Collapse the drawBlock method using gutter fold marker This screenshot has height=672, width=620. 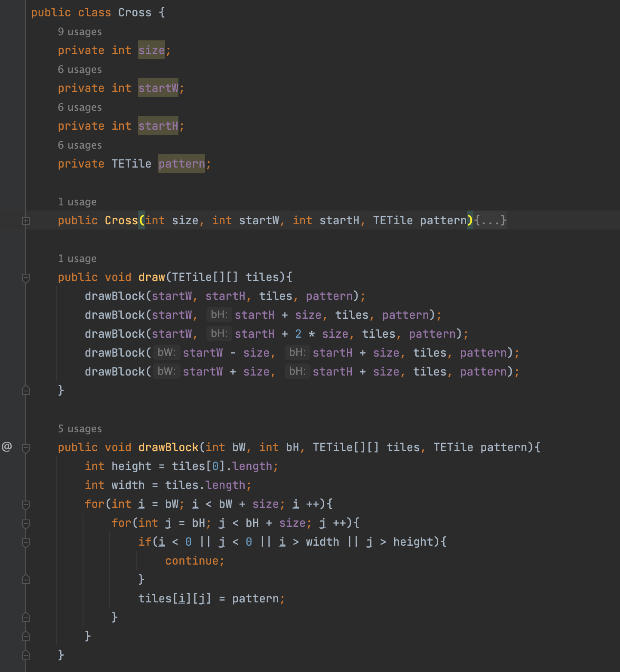click(26, 448)
